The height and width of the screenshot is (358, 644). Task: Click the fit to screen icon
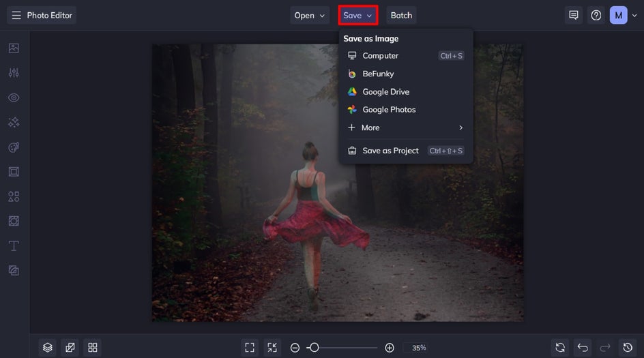coord(250,348)
